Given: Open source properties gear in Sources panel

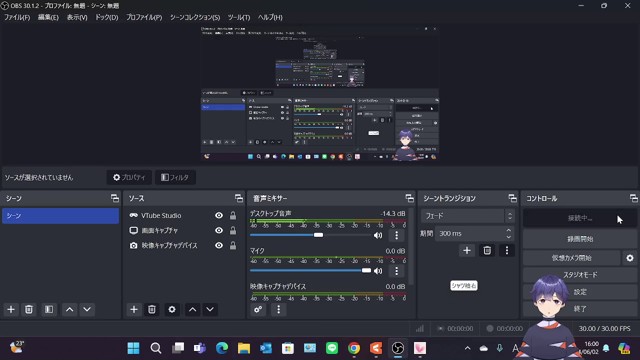Looking at the screenshot, I should tap(172, 309).
